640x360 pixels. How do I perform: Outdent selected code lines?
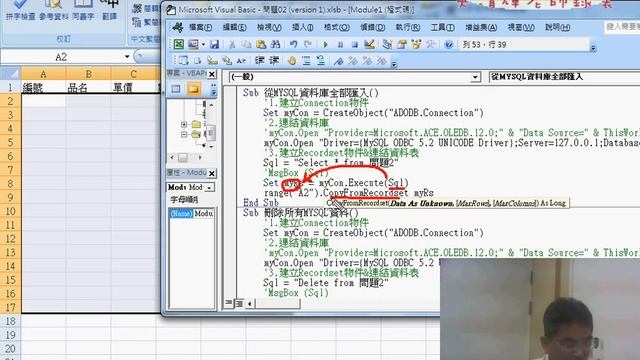pos(274,61)
